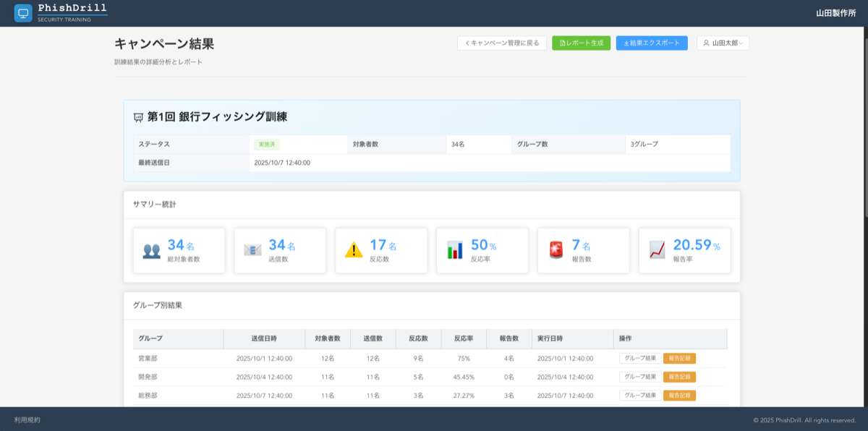The height and width of the screenshot is (431, 868).
Task: Open the 山田太郎 account dropdown
Action: pyautogui.click(x=725, y=43)
